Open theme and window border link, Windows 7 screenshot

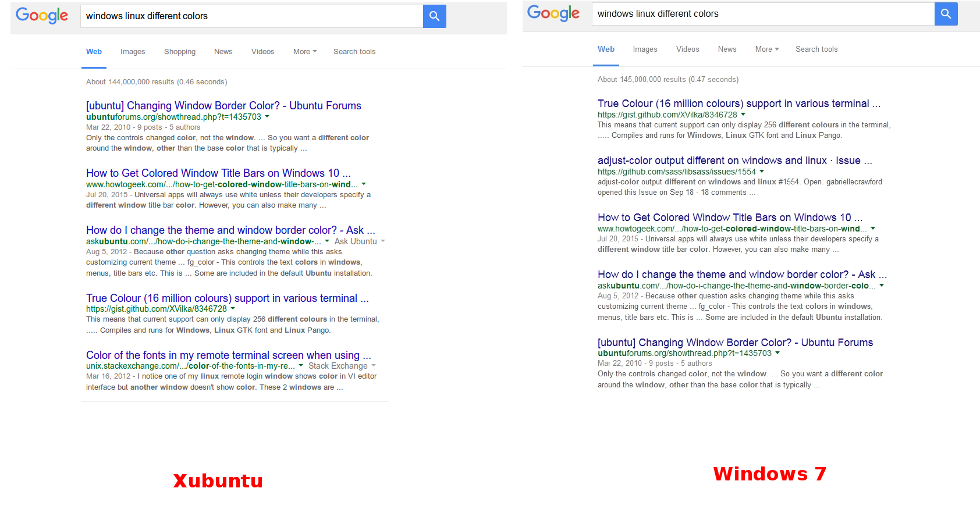pyautogui.click(x=742, y=275)
